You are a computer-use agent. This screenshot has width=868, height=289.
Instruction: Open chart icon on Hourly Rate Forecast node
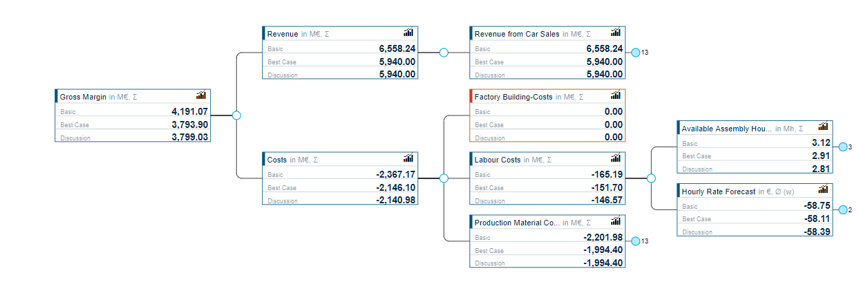823,190
